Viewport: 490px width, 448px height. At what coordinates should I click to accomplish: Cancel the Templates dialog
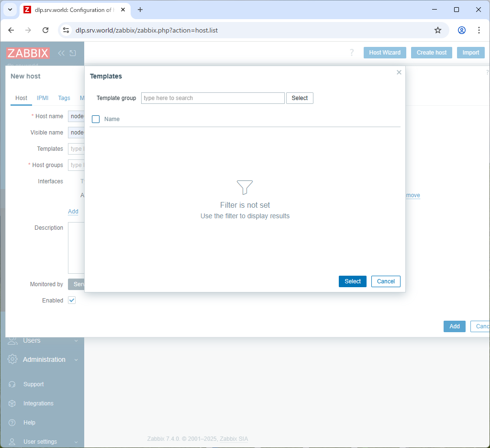(x=386, y=281)
